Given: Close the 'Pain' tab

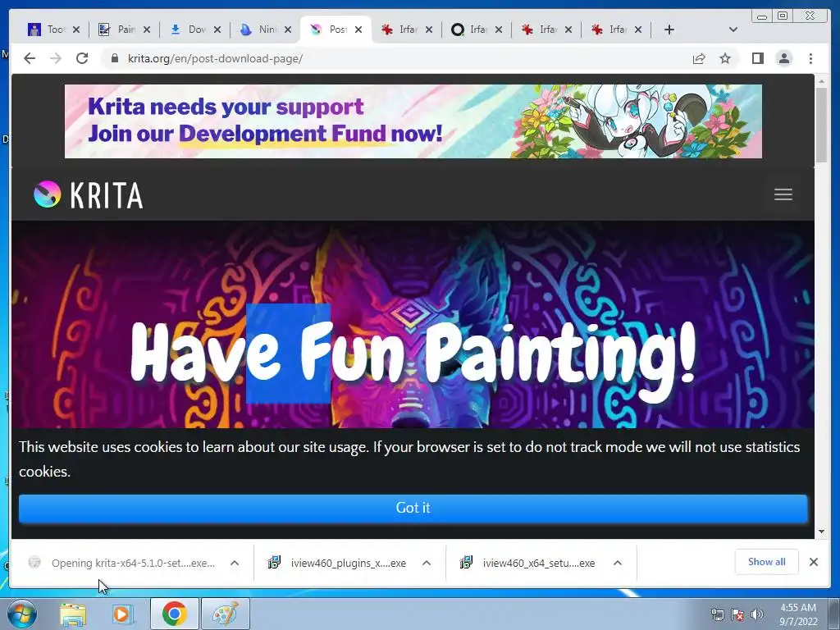Looking at the screenshot, I should coord(146,30).
